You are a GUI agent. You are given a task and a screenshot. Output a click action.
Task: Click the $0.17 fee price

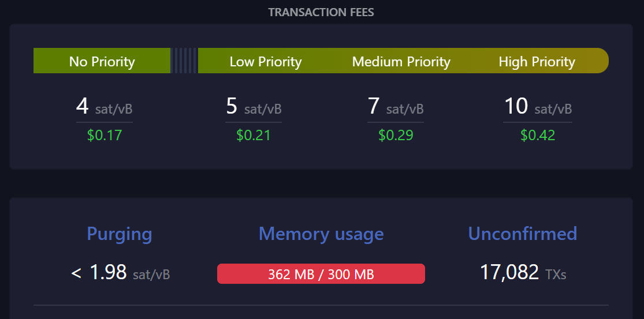coord(105,136)
